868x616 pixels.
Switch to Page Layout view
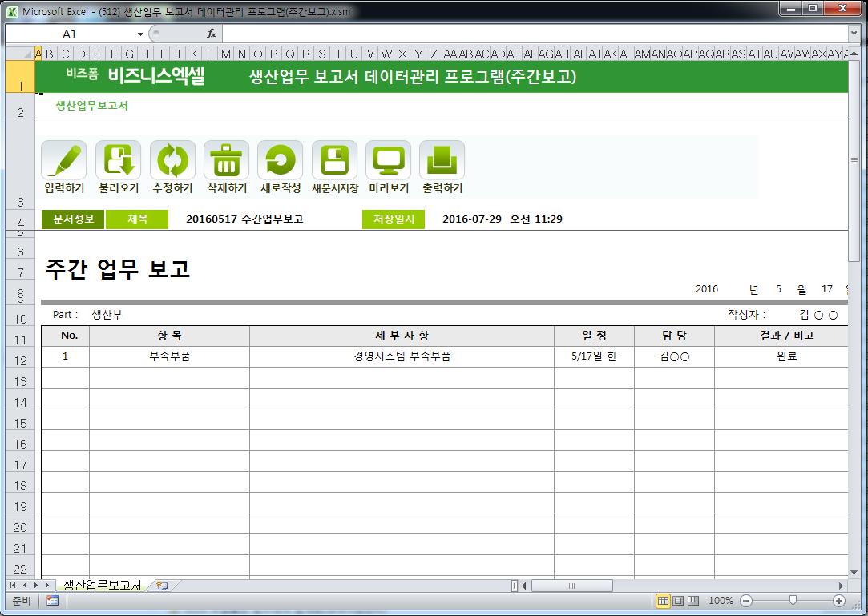click(x=678, y=601)
